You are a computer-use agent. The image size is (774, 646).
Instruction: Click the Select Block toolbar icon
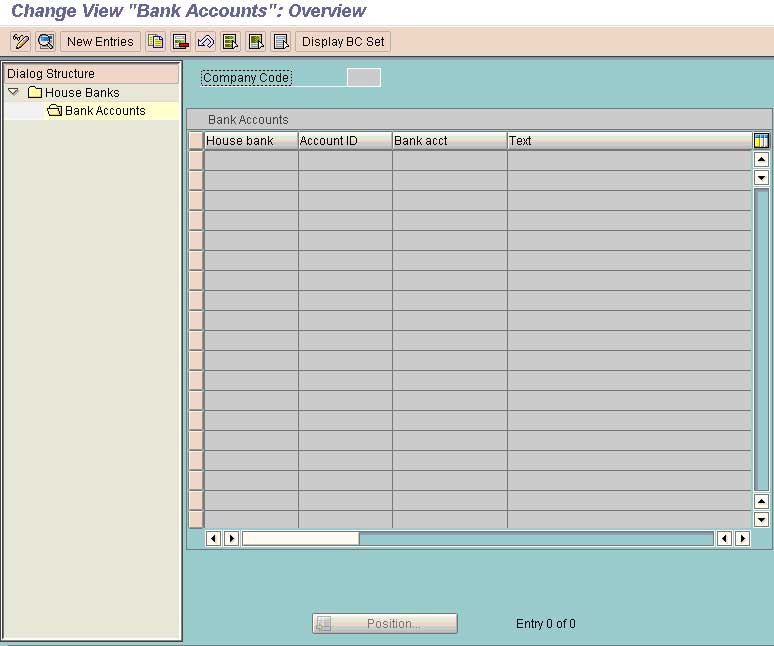[x=256, y=42]
